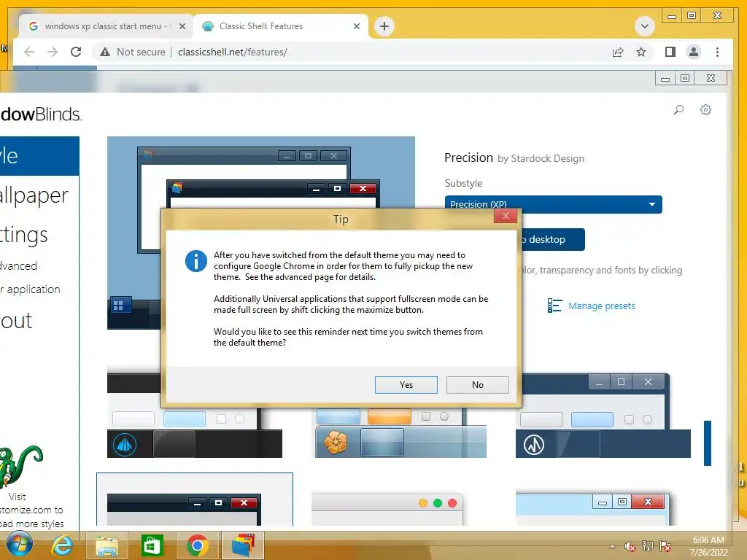Open the Style section in WindowBlinds sidebar
Screen dimensions: 747x560
(39, 156)
